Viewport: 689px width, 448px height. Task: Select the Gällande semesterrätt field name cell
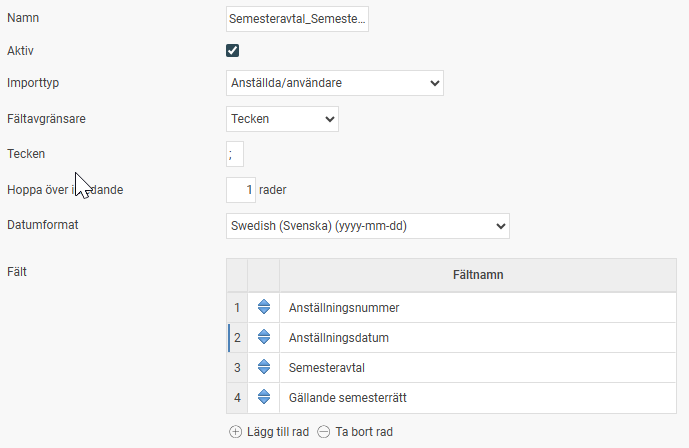tap(478, 397)
